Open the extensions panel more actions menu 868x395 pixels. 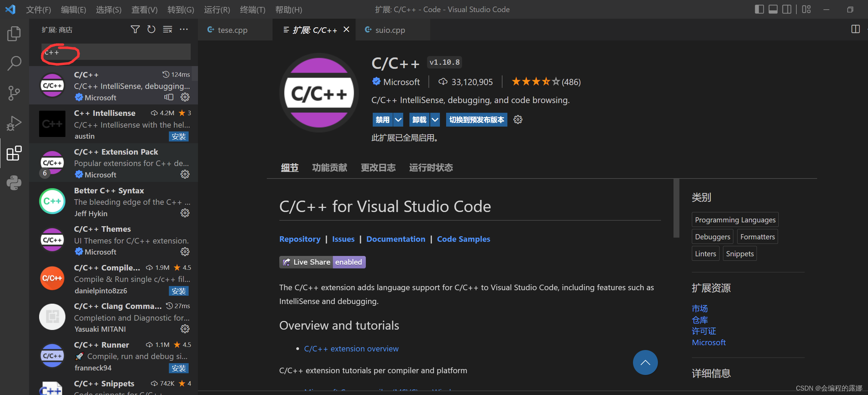coord(184,29)
